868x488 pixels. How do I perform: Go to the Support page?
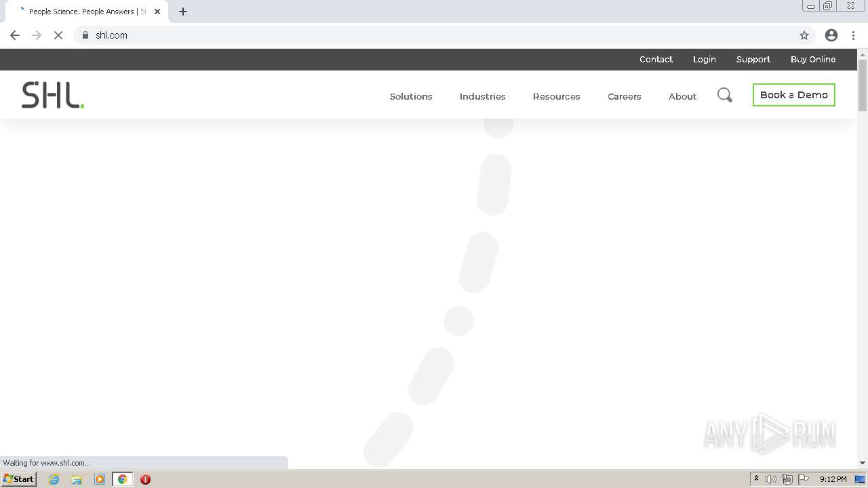point(753,60)
